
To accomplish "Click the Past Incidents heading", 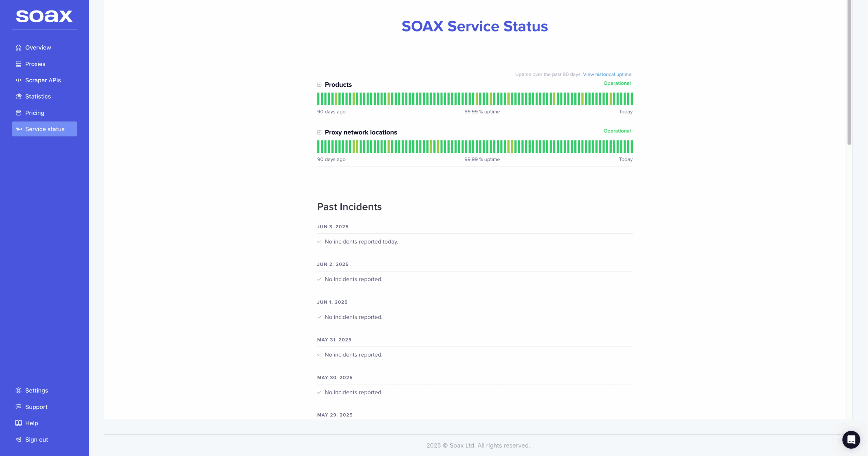I will 349,207.
